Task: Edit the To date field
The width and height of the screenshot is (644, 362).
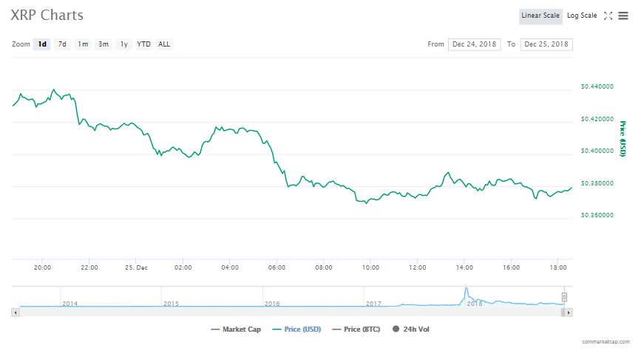Action: pyautogui.click(x=546, y=44)
